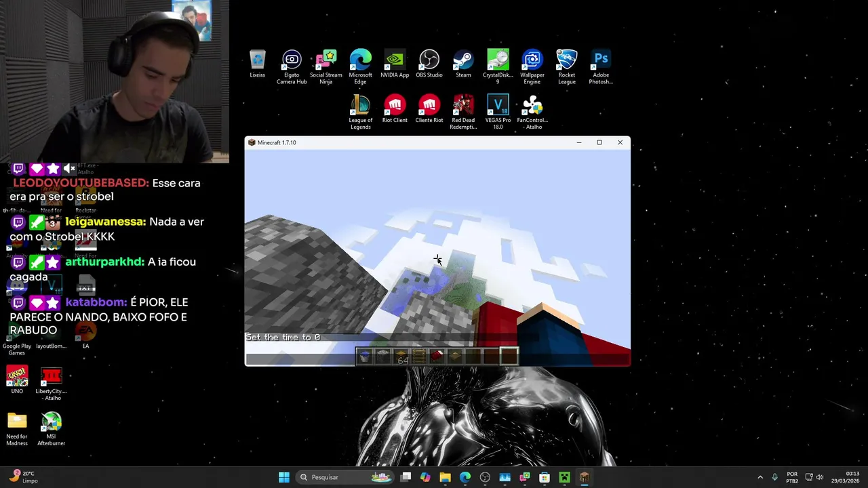Launch MSI Afterburner from the desktop
868x488 pixels.
[52, 428]
